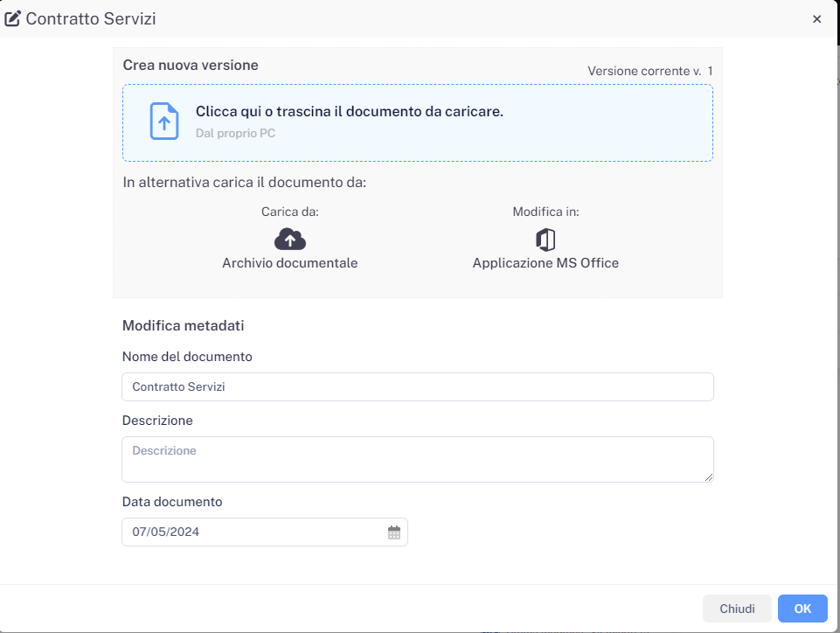The height and width of the screenshot is (633, 840).
Task: Focus the Nome del documento field
Action: tap(417, 386)
